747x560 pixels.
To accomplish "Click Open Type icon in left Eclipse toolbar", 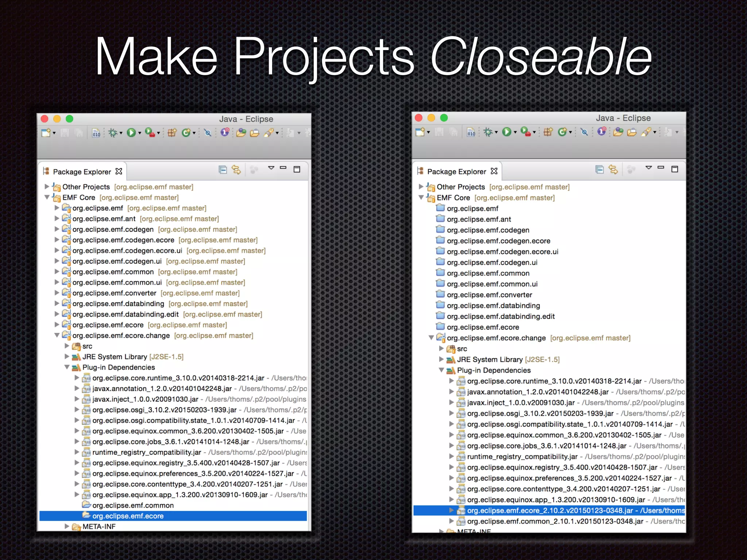I will 241,133.
